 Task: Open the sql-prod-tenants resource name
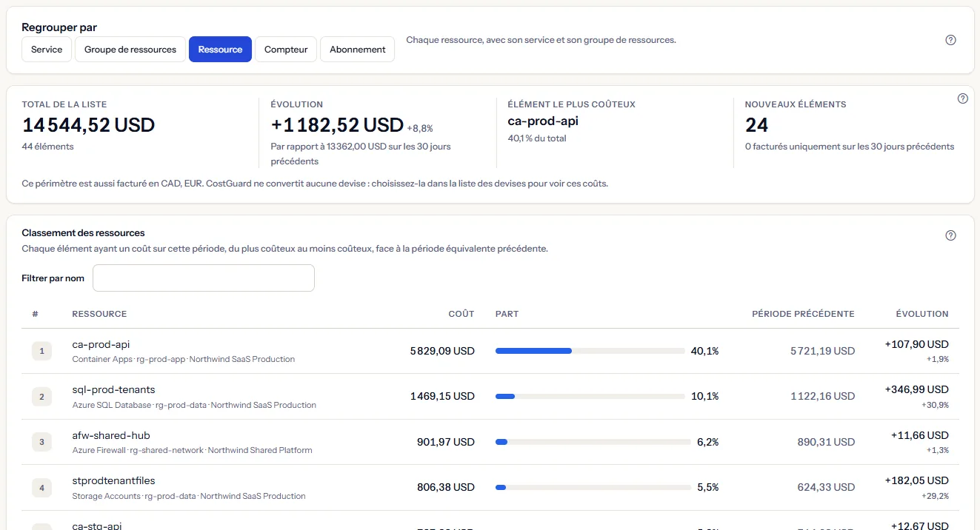click(113, 390)
